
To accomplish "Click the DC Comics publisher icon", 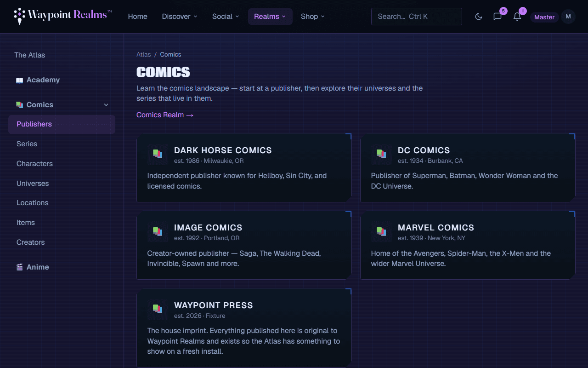I will pos(381,154).
